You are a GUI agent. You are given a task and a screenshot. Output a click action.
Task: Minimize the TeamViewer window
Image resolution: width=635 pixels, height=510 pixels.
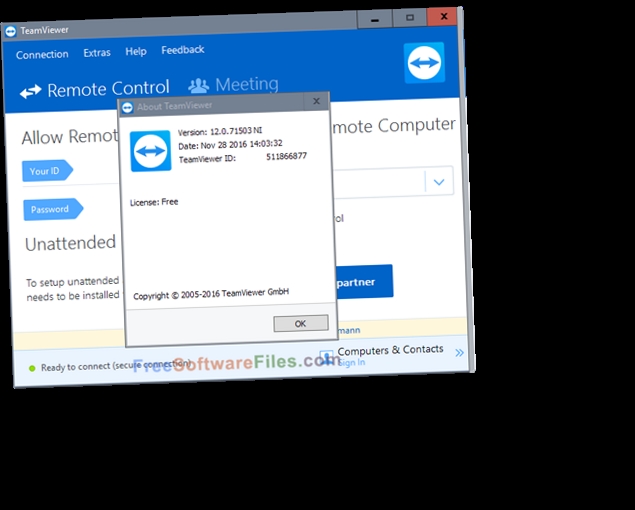pyautogui.click(x=375, y=19)
